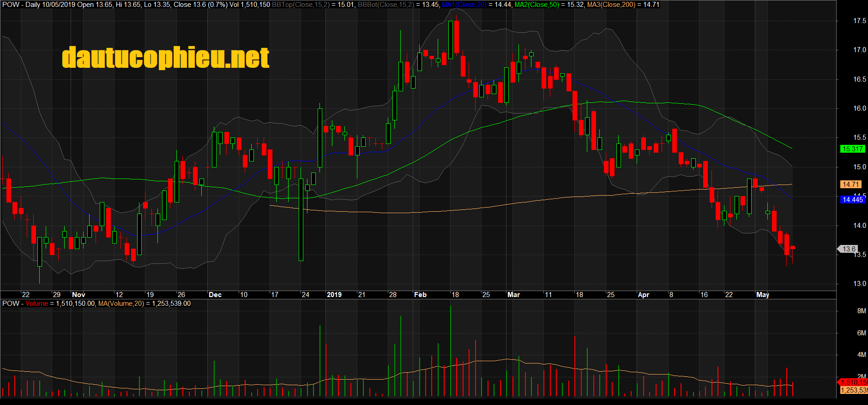Click the green 15.317 price tag
868x405 pixels.
click(x=852, y=149)
